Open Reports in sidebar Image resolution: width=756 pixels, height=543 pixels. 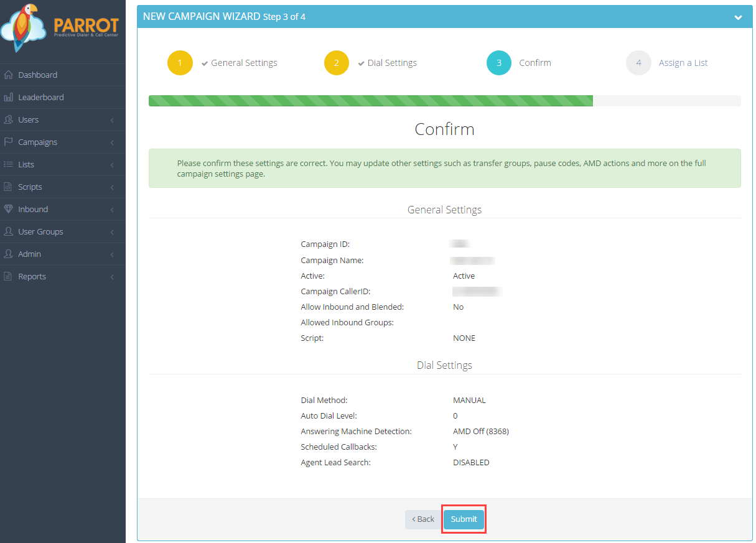[63, 276]
